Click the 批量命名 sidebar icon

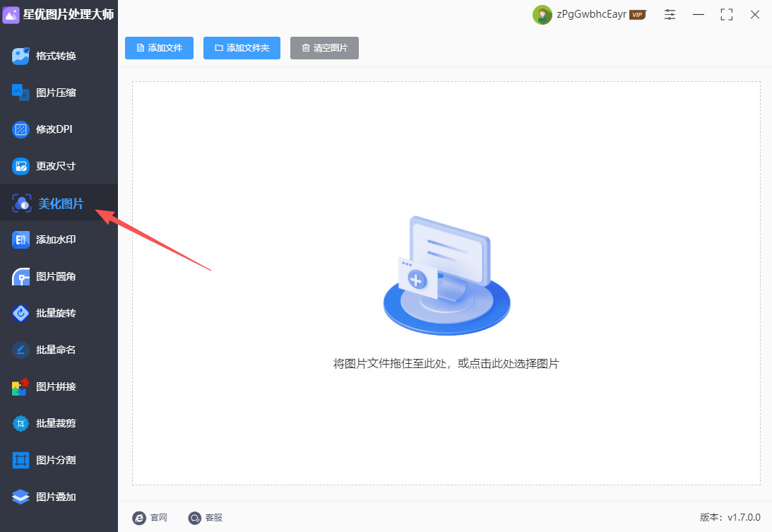click(20, 350)
